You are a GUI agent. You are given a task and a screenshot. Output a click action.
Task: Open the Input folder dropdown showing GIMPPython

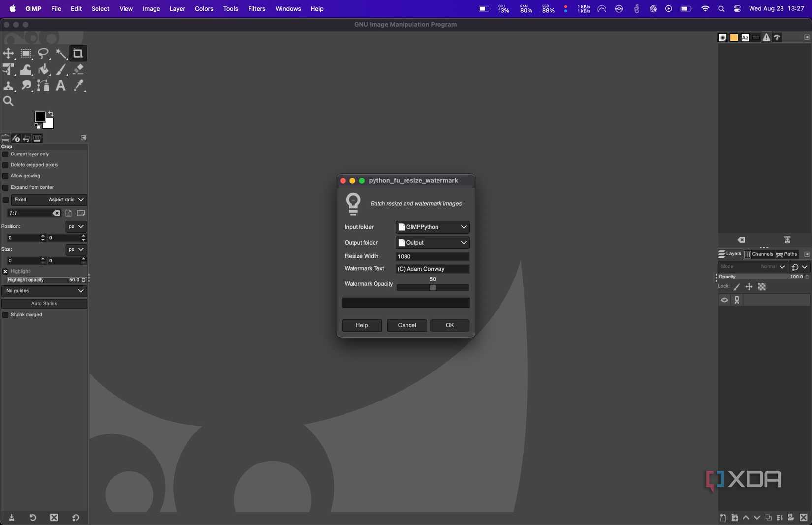[x=432, y=227]
